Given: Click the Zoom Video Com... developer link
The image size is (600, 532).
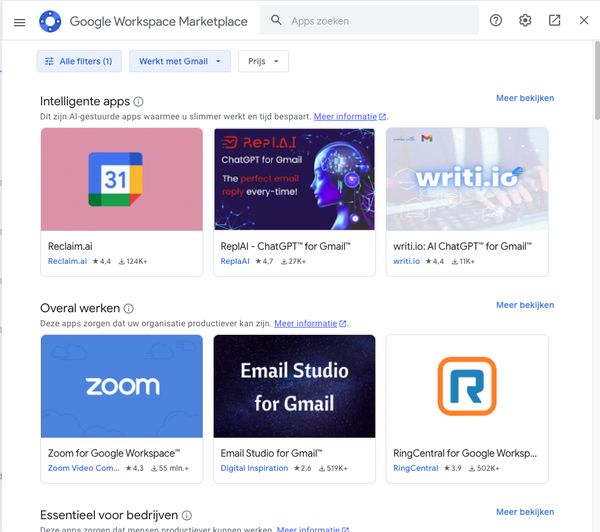Looking at the screenshot, I should coord(83,468).
